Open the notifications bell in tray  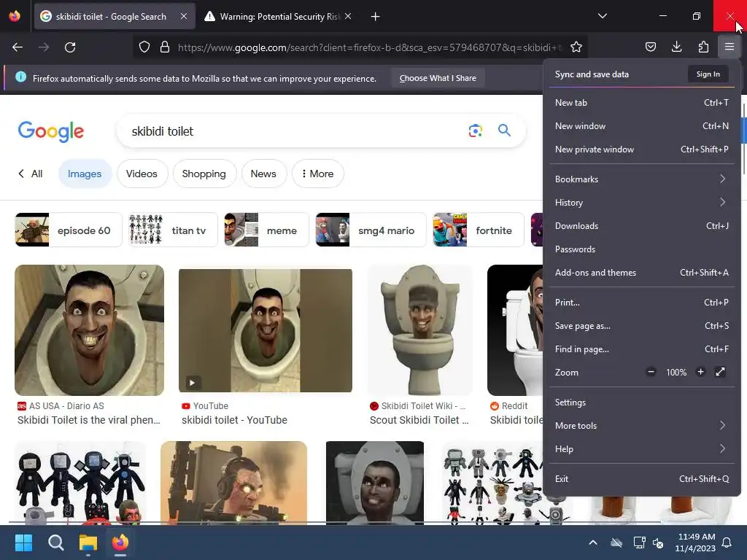(x=727, y=542)
